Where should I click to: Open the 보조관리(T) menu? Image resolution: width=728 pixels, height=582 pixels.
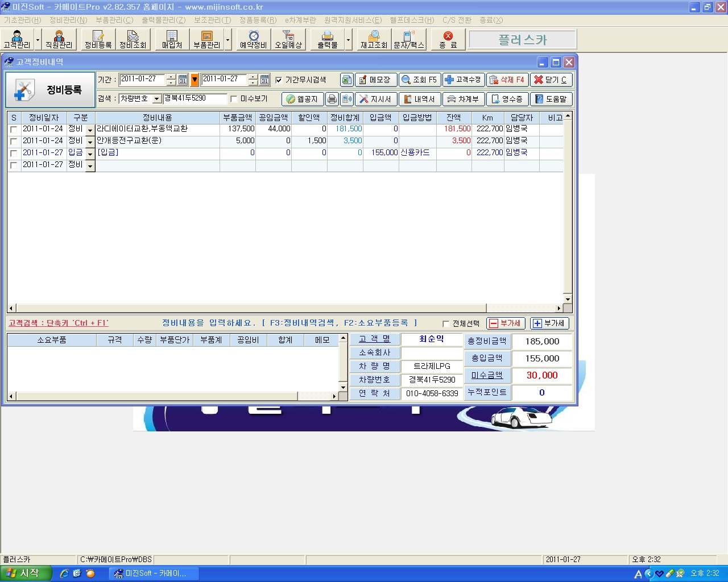pyautogui.click(x=213, y=20)
